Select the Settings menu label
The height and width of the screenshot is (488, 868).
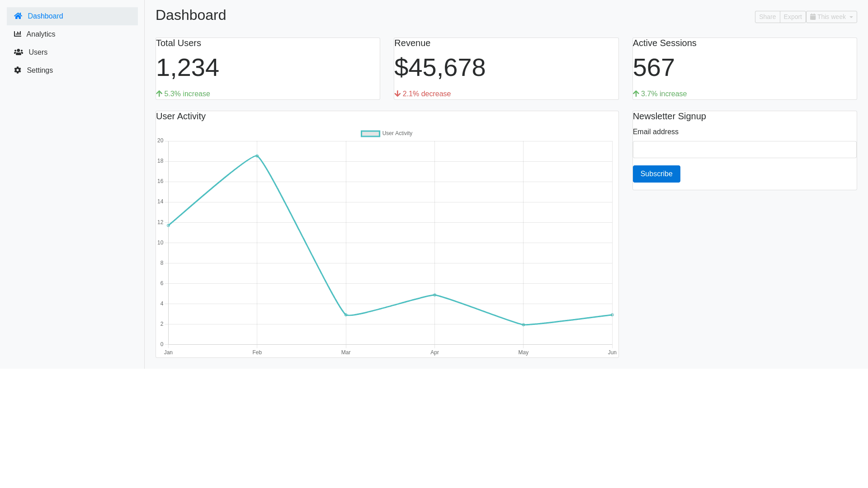coord(40,70)
